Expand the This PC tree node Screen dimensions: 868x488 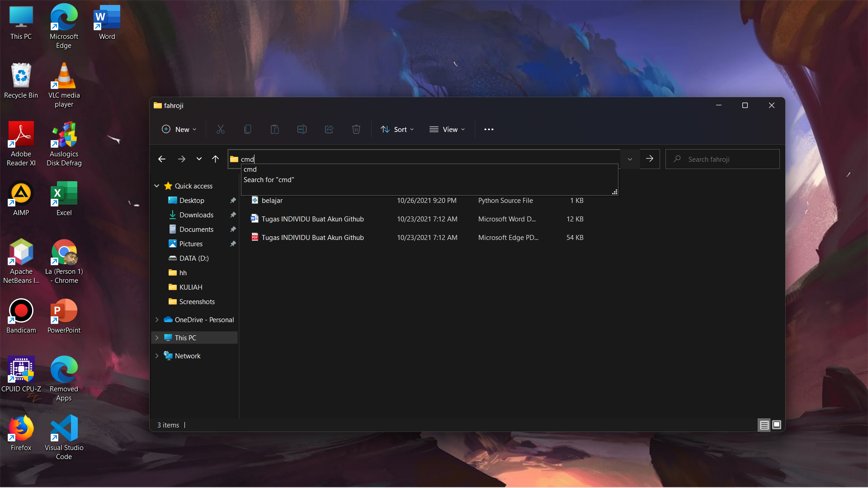tap(157, 338)
